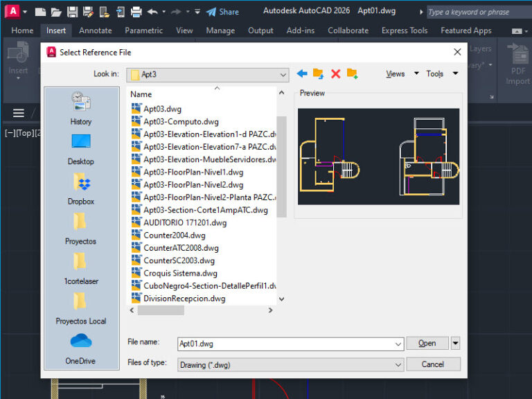Screen dimensions: 532x399
Task: Switch to the Parametric ribbon tab
Action: 143,30
